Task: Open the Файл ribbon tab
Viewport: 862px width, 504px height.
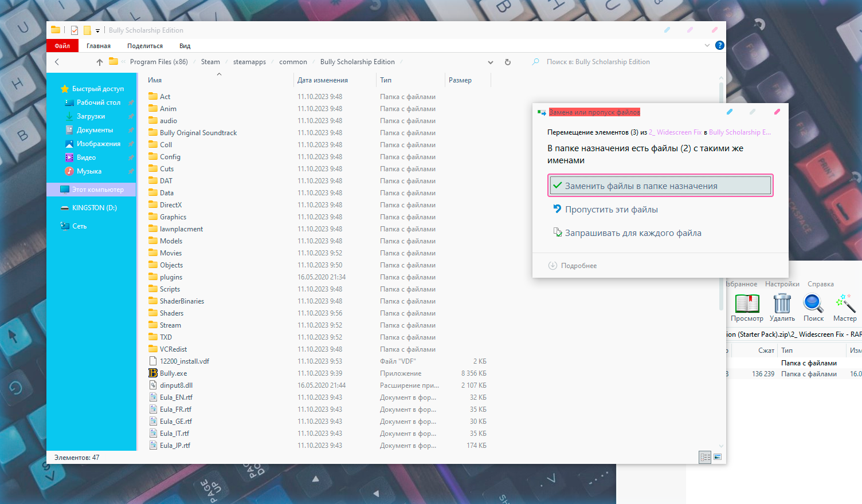Action: (62, 46)
